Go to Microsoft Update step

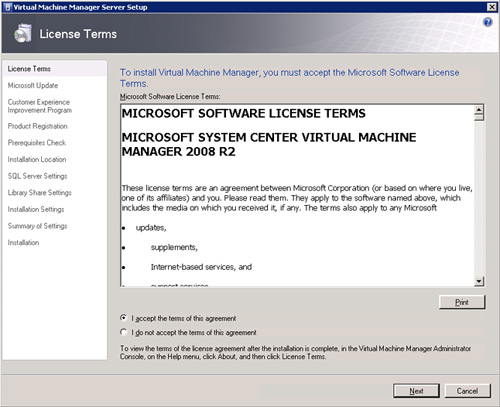(x=33, y=85)
